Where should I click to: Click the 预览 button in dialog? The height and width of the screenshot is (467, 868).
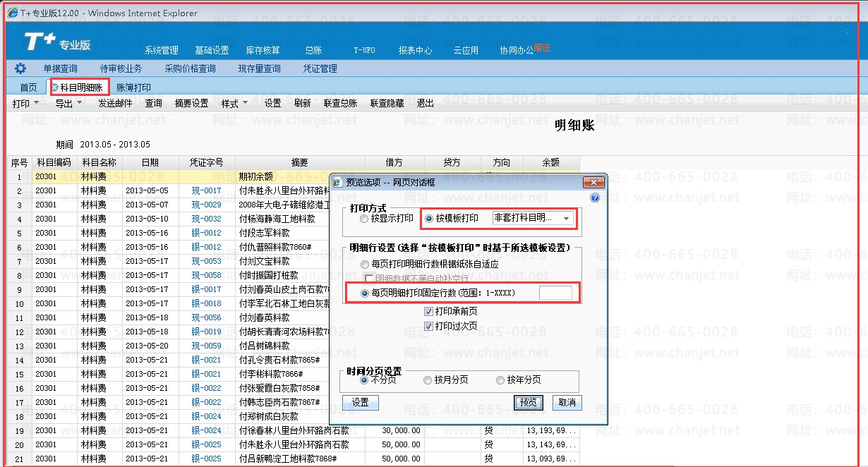(x=527, y=402)
